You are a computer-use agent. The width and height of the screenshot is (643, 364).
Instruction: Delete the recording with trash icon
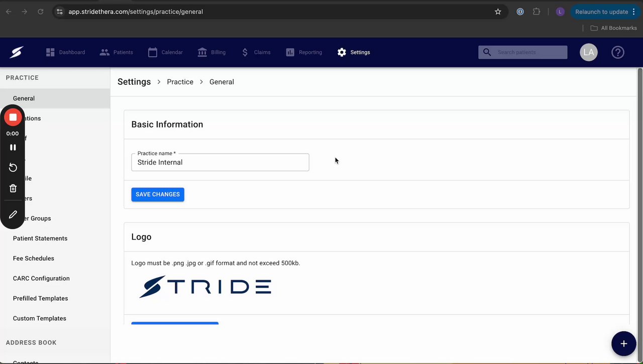13,188
